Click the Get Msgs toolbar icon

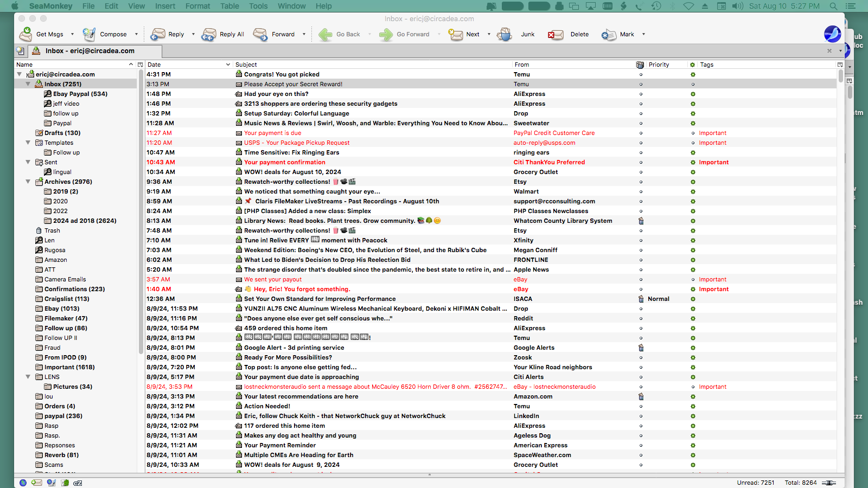(25, 34)
